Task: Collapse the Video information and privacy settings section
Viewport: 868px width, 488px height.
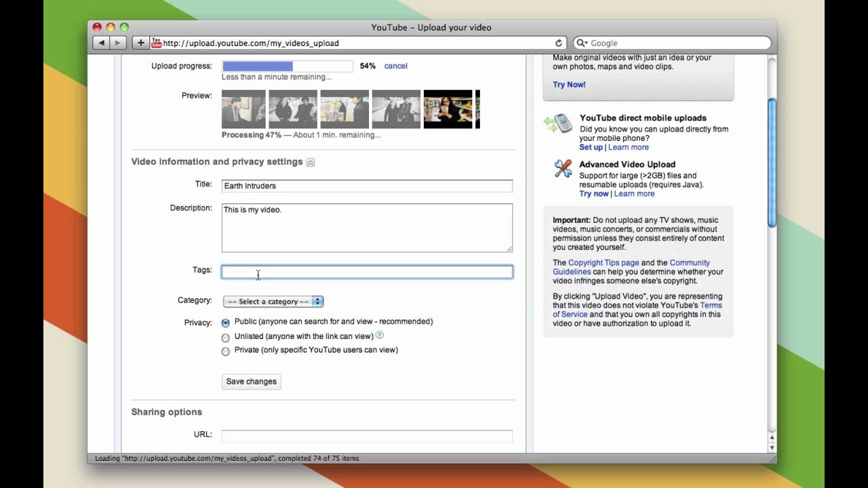Action: [x=310, y=162]
